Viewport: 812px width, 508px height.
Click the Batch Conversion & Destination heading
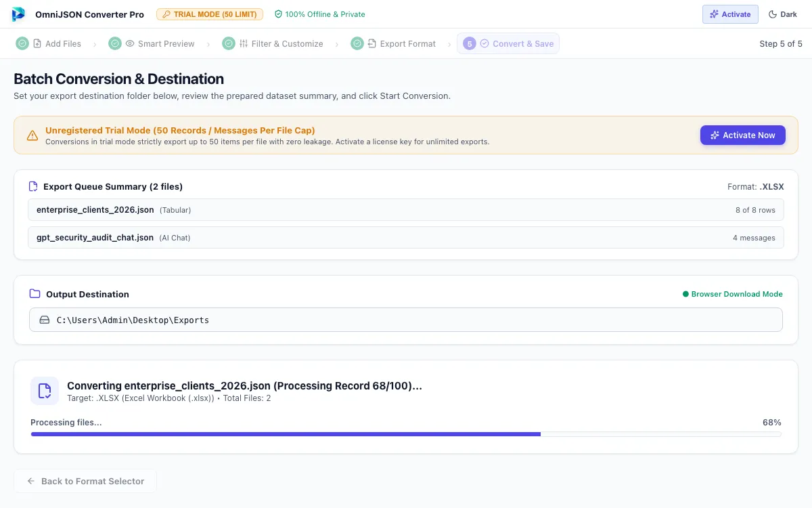click(x=119, y=79)
